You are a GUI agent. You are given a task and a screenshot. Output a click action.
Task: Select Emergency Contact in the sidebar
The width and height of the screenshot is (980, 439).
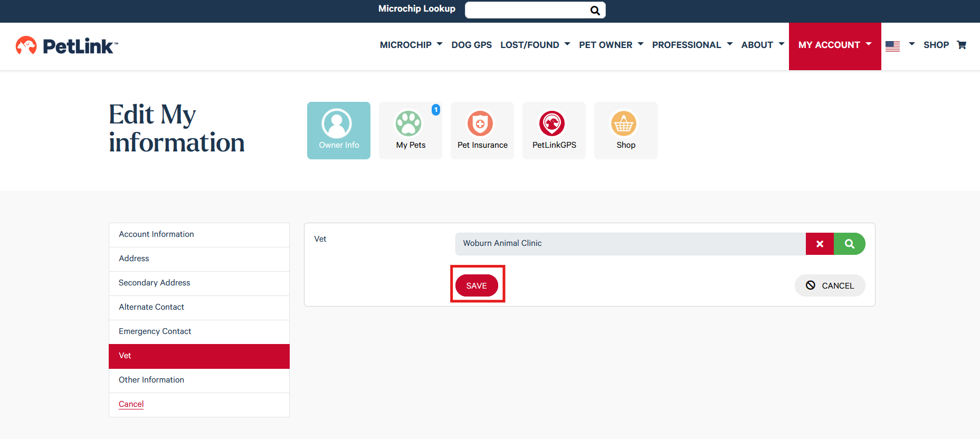[199, 332]
